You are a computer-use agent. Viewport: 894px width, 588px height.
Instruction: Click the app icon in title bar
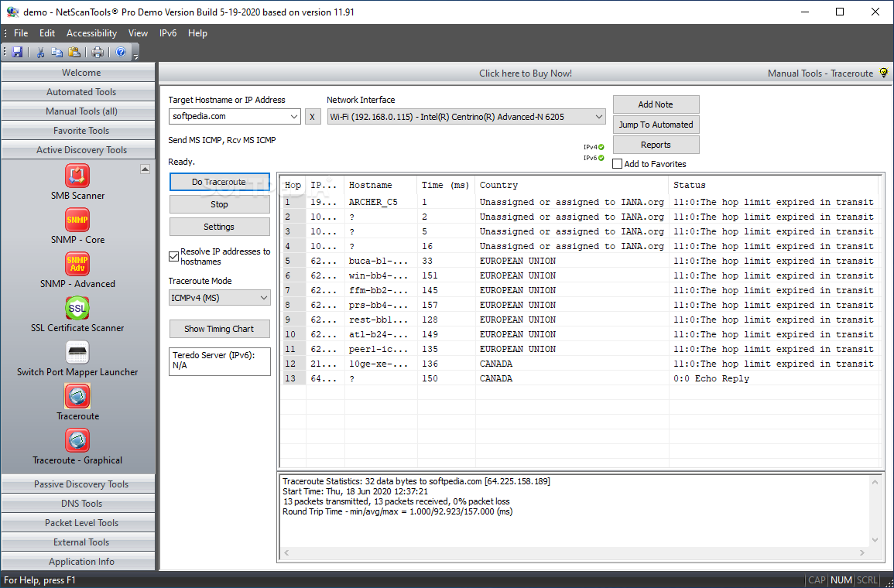(12, 12)
